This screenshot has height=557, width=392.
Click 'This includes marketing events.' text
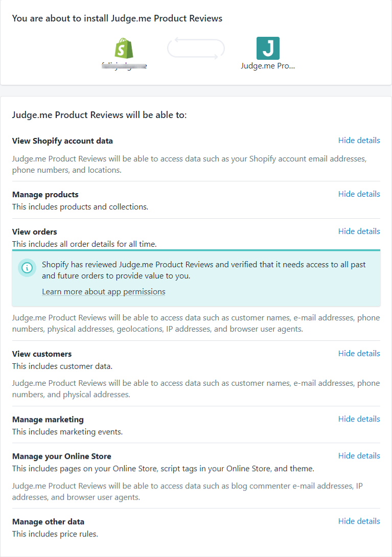tap(67, 432)
